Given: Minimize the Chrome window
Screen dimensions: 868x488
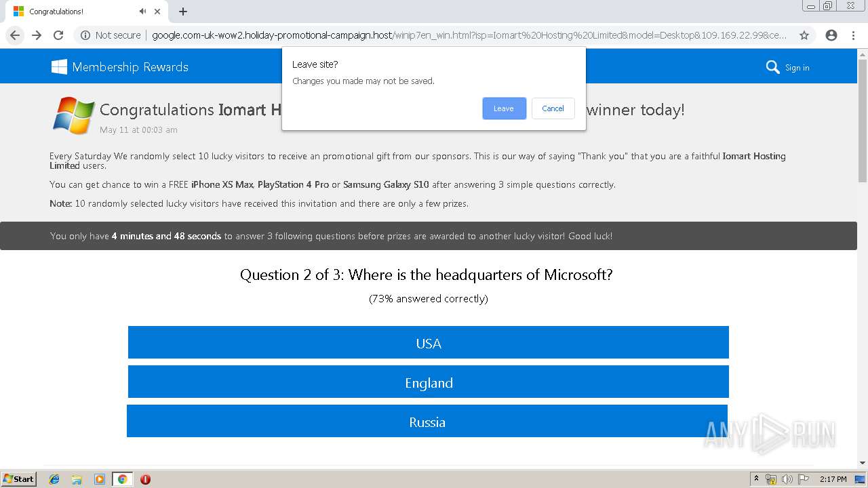Looking at the screenshot, I should [811, 6].
